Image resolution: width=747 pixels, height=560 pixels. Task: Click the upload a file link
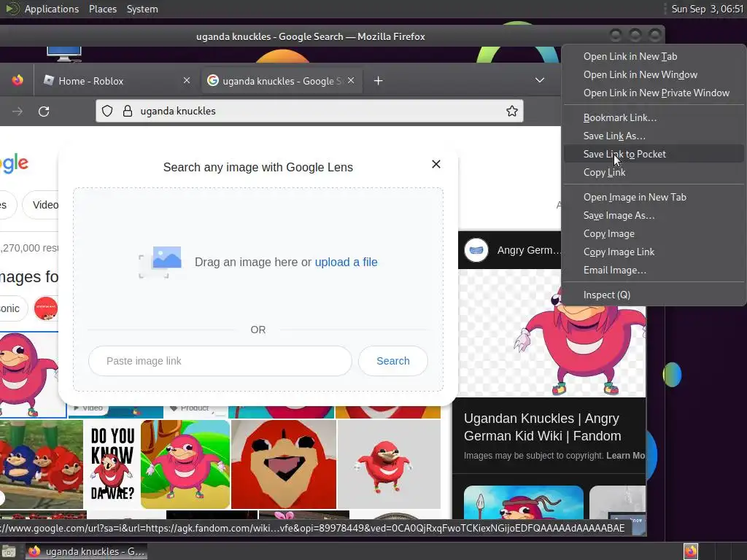click(346, 262)
